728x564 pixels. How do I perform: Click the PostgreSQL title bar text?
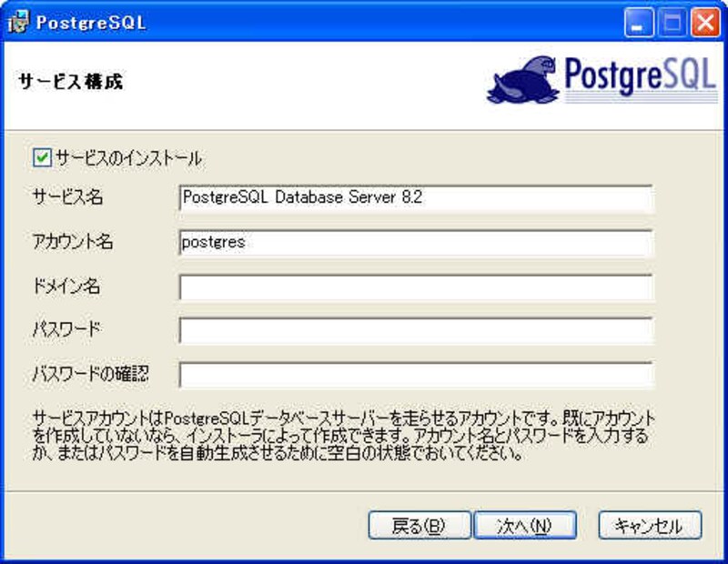pyautogui.click(x=91, y=23)
